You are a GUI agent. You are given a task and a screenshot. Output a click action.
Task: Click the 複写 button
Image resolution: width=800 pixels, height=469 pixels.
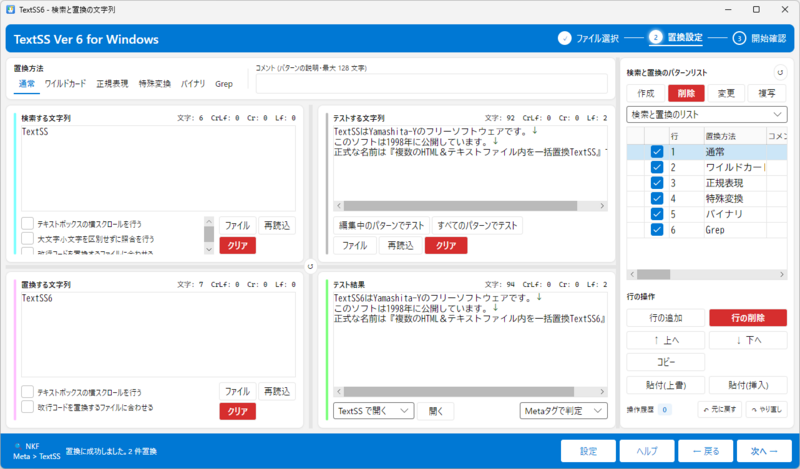[767, 93]
